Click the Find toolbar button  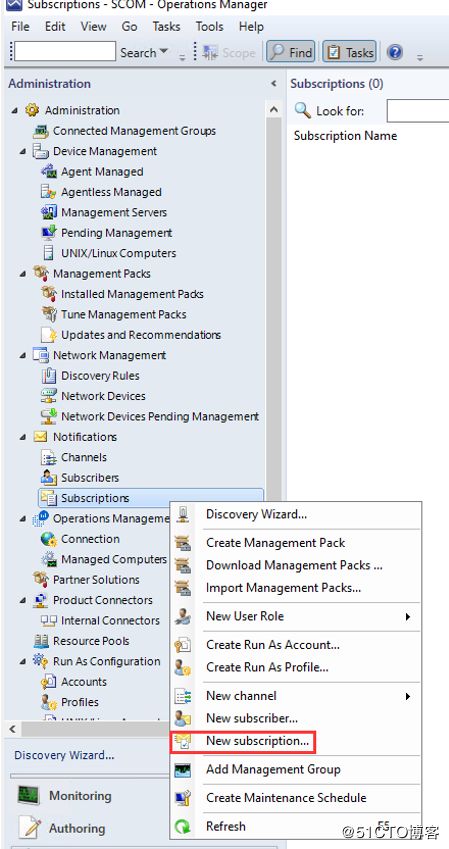291,53
